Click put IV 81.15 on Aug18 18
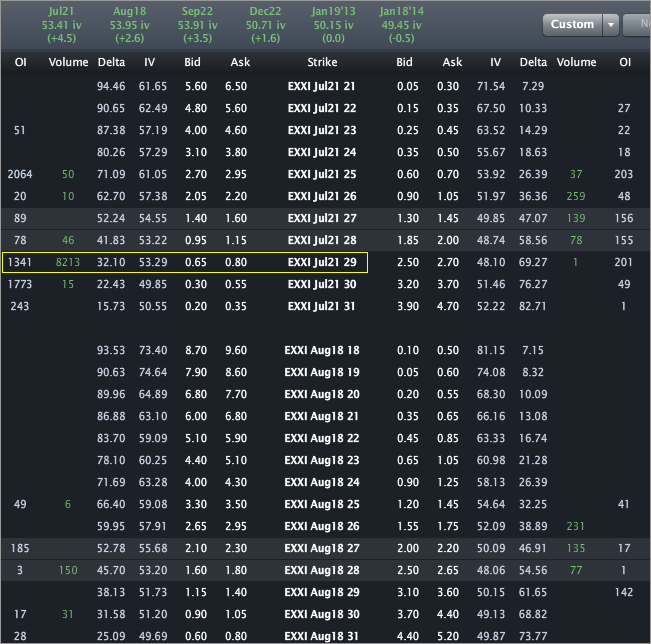The height and width of the screenshot is (644, 651). [491, 350]
